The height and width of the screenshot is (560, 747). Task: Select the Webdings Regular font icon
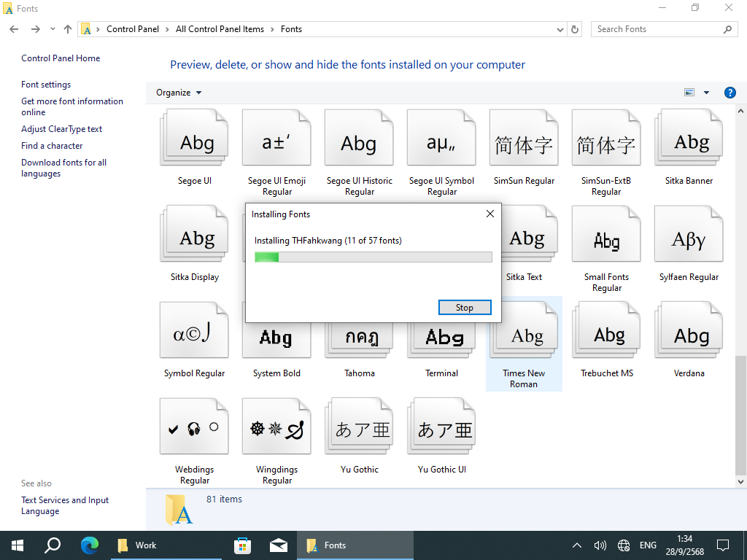click(194, 430)
